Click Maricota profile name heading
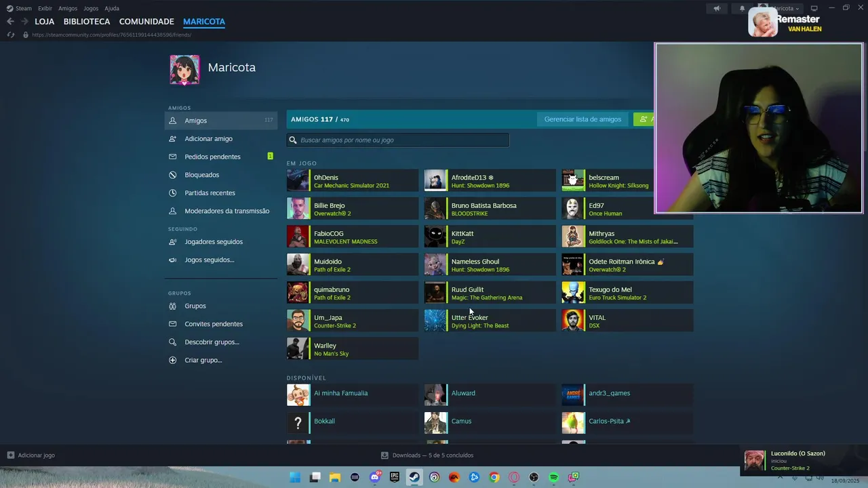 click(231, 68)
